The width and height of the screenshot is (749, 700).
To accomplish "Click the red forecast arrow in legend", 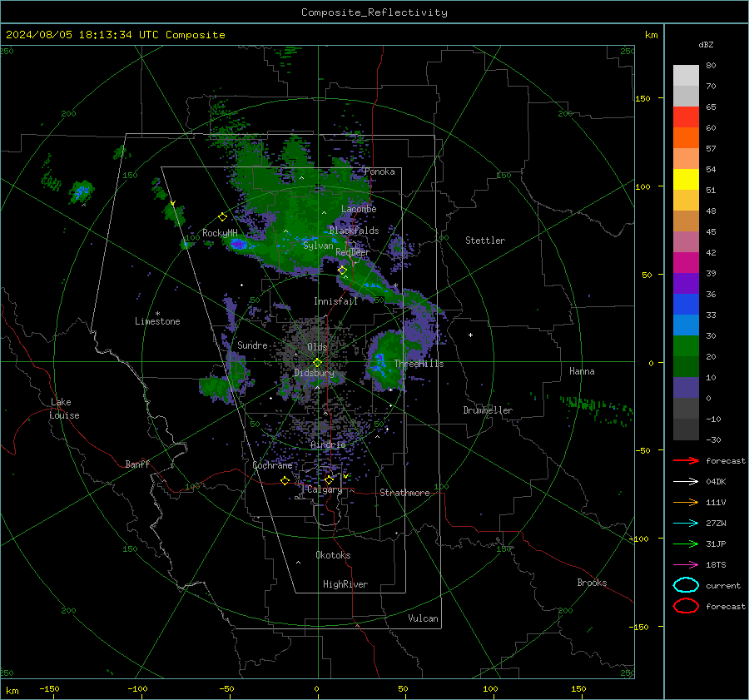I will (686, 460).
